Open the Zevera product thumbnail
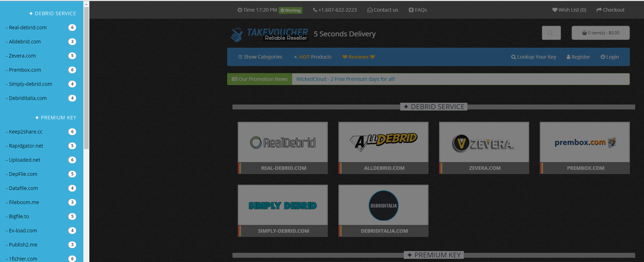 click(x=484, y=142)
